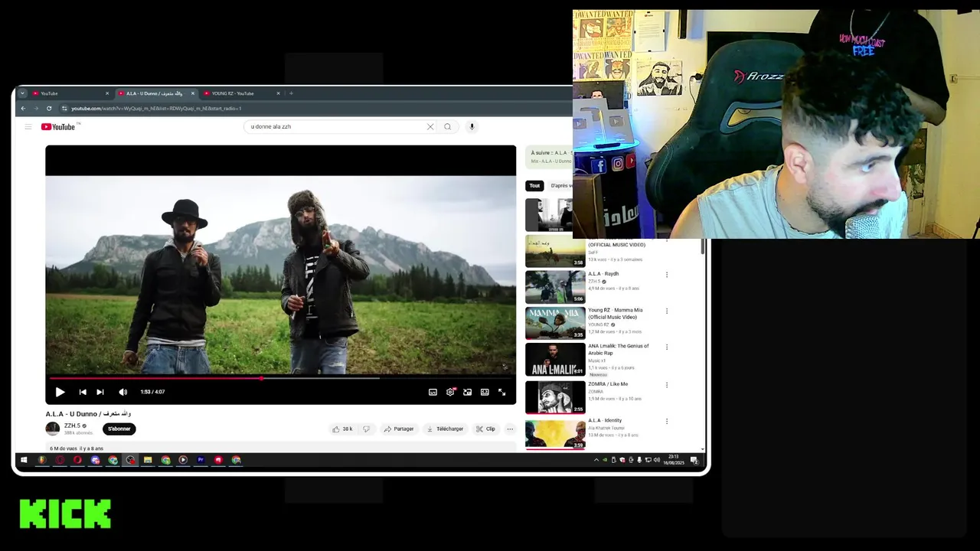This screenshot has width=980, height=551.
Task: Toggle subtitles on the video player
Action: 433,392
